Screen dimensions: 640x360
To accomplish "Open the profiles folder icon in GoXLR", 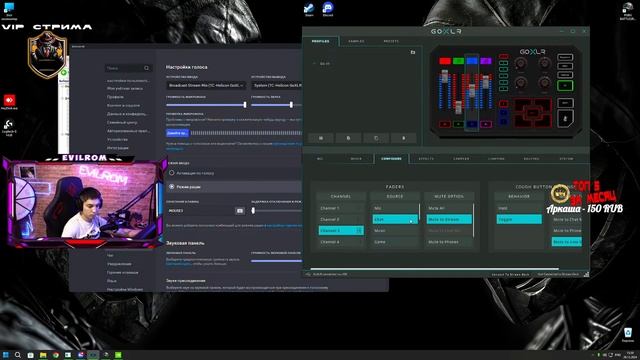I will tap(413, 52).
